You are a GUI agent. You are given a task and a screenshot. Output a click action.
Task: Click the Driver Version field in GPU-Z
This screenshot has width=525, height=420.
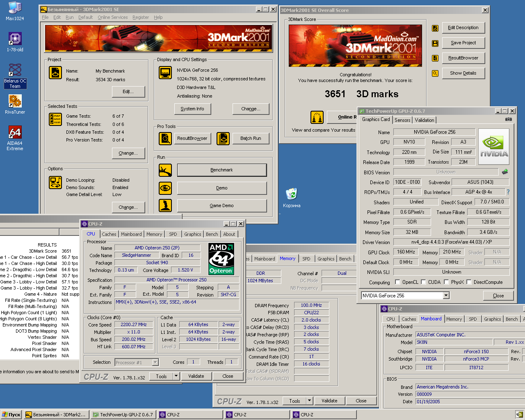click(x=451, y=242)
